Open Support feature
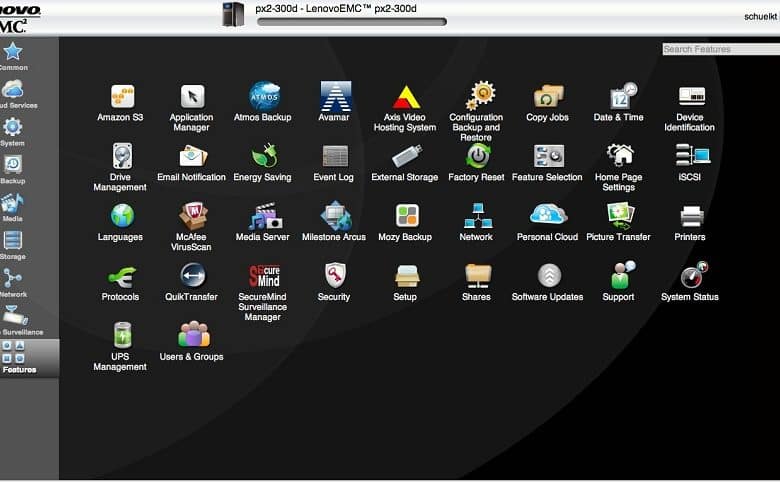The width and height of the screenshot is (780, 482). 618,281
